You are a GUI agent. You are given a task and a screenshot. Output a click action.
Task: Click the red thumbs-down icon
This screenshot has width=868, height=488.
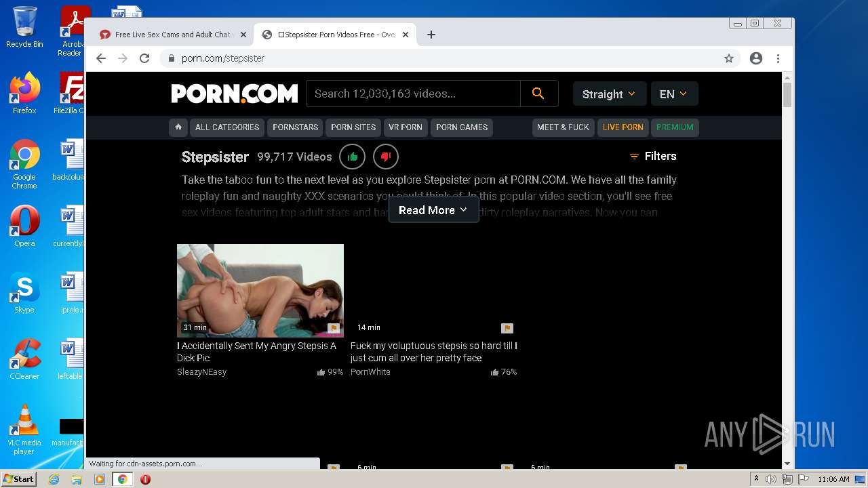(386, 157)
